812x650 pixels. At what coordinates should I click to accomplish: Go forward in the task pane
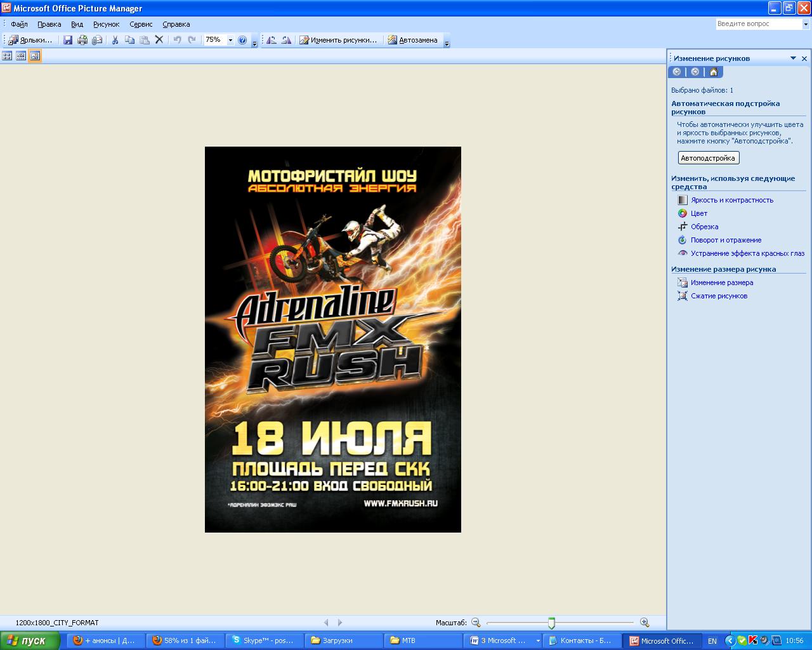(695, 72)
